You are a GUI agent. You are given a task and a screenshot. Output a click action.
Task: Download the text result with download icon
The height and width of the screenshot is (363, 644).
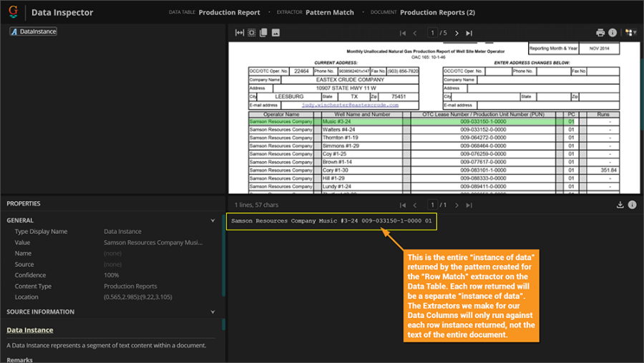(620, 205)
